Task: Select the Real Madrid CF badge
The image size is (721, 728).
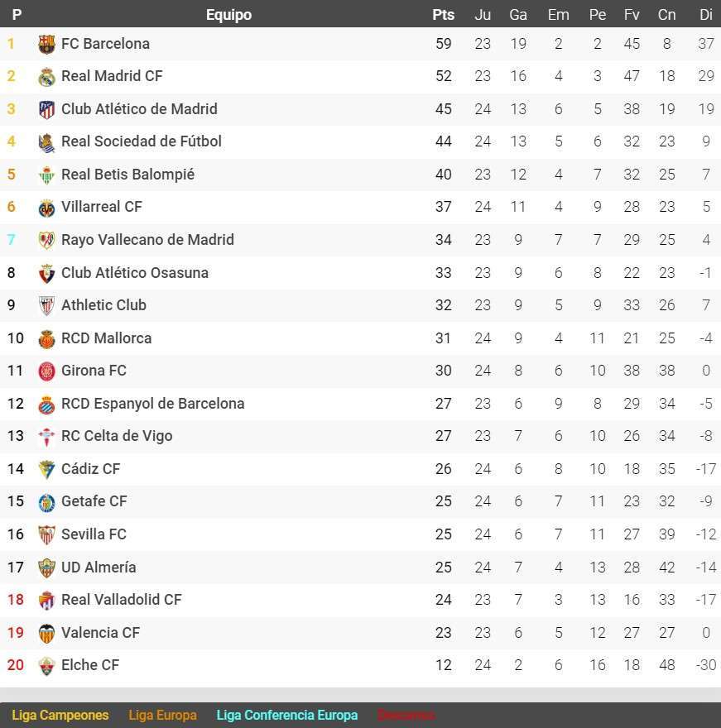Action: point(48,76)
